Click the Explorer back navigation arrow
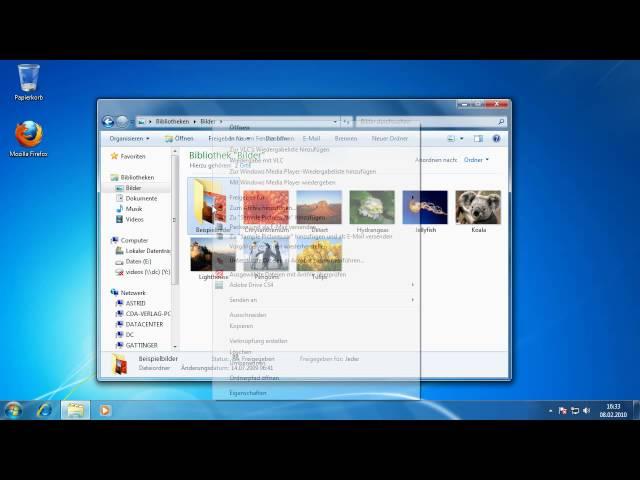The width and height of the screenshot is (640, 480). pos(108,121)
